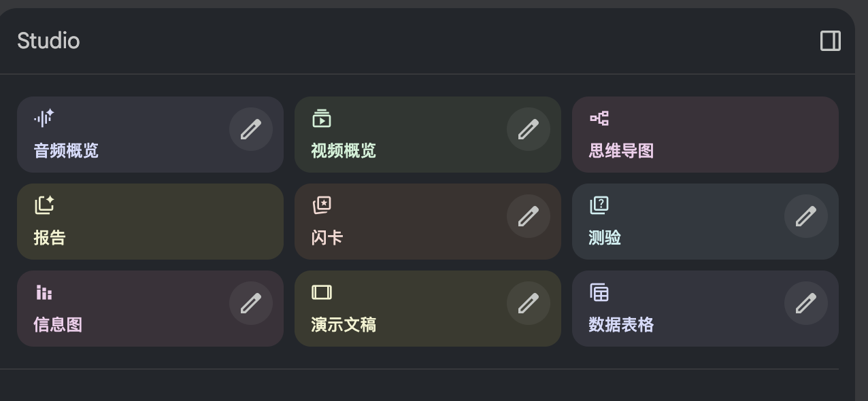Click the 视频概览 video play icon
This screenshot has width=868, height=401.
(x=321, y=118)
